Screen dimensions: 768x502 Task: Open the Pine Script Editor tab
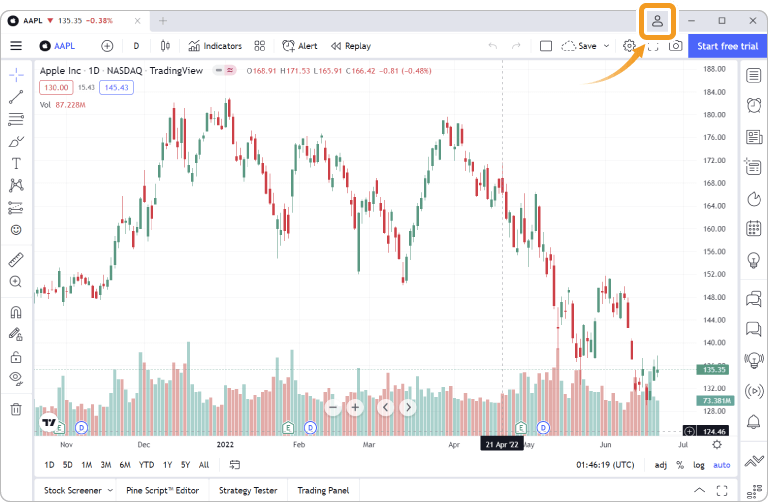pos(163,490)
